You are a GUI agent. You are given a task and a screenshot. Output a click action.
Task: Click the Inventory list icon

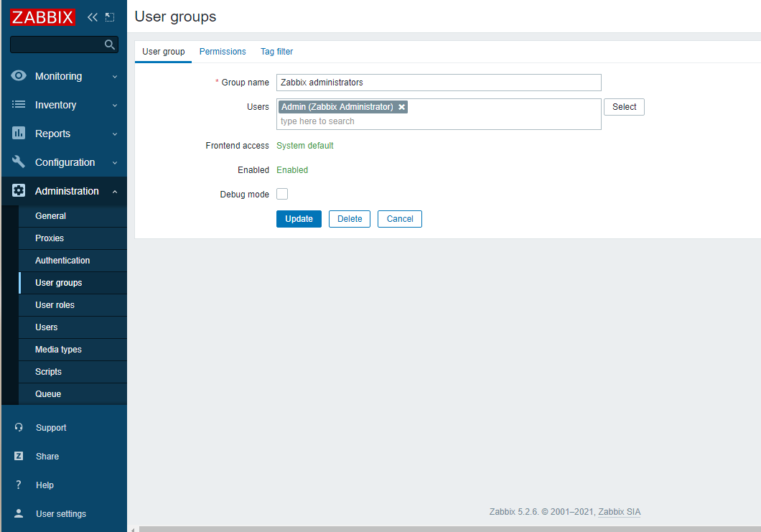pyautogui.click(x=19, y=104)
